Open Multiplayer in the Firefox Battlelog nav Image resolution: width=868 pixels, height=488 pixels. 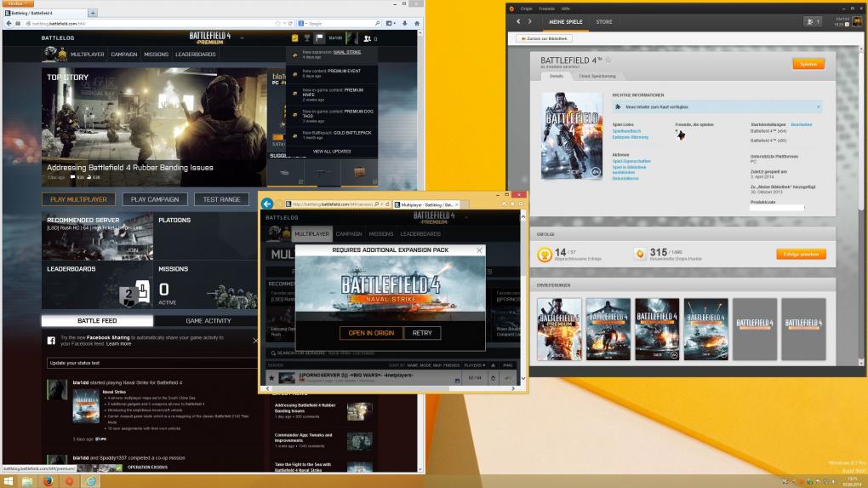(x=88, y=55)
